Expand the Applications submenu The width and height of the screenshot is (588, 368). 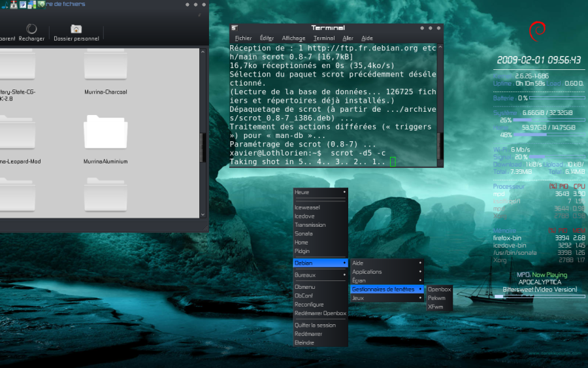coord(387,272)
